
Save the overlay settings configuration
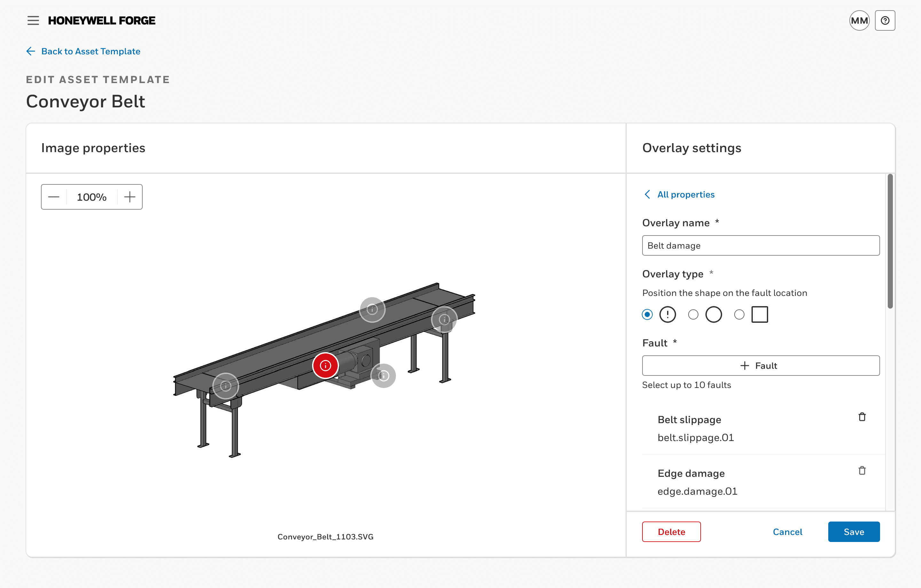point(854,532)
